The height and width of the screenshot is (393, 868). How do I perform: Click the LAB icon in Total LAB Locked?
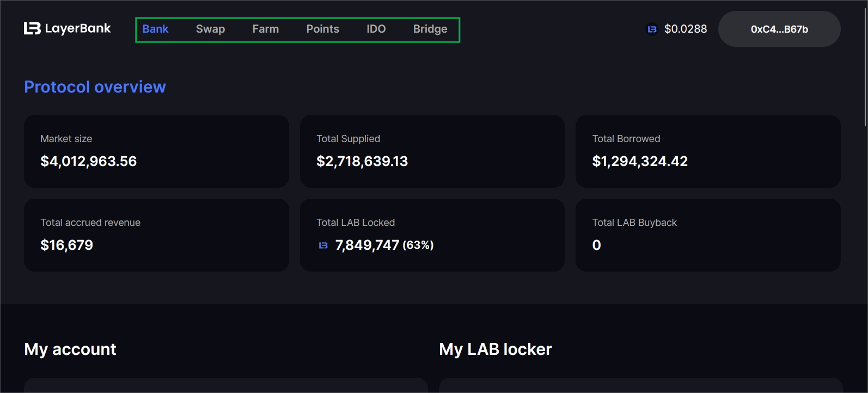pos(323,245)
